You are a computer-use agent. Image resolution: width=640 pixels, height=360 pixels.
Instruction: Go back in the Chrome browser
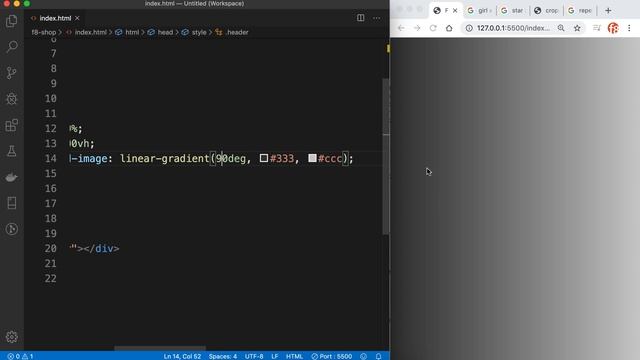click(401, 28)
